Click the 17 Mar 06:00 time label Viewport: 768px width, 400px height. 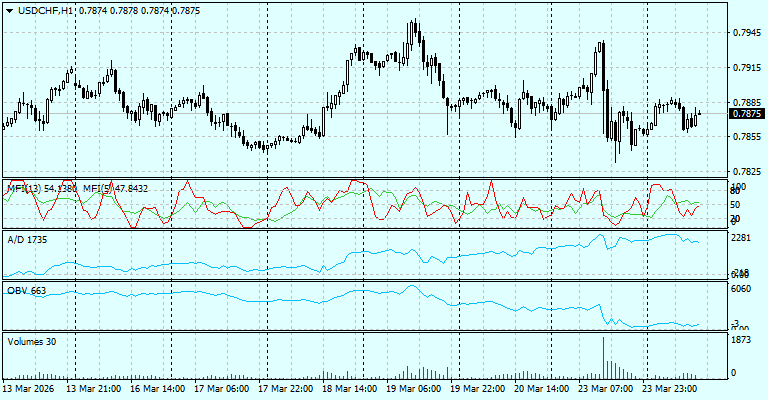pyautogui.click(x=222, y=389)
